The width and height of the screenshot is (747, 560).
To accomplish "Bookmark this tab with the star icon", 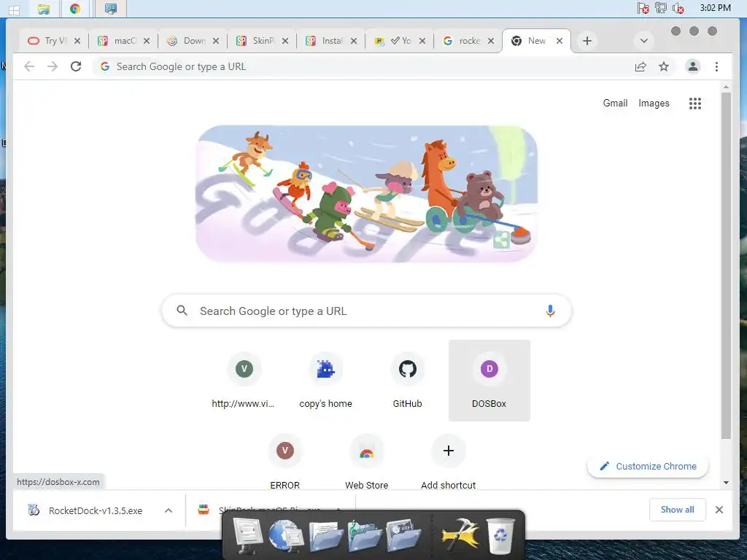I will (x=664, y=66).
